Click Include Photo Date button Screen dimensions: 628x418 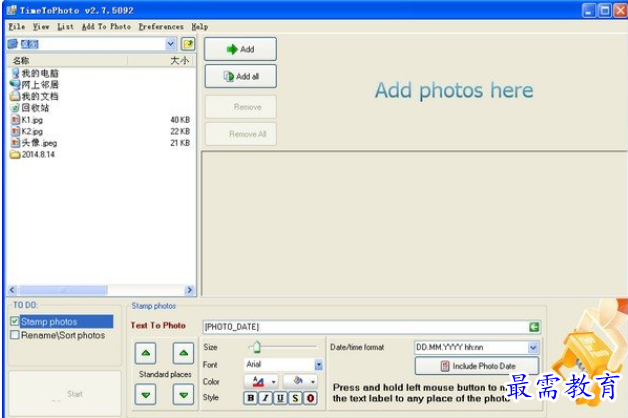point(477,366)
